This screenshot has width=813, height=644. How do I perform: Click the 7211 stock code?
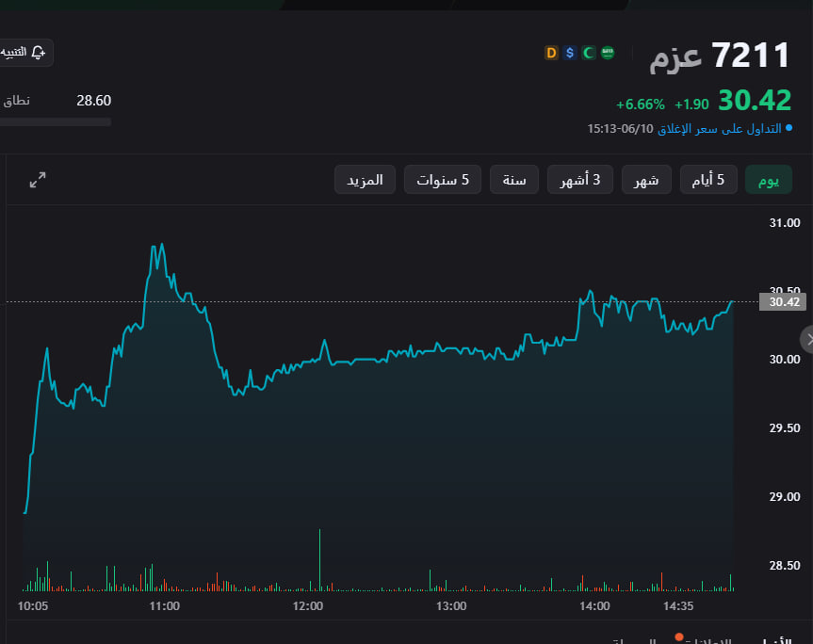(x=751, y=55)
